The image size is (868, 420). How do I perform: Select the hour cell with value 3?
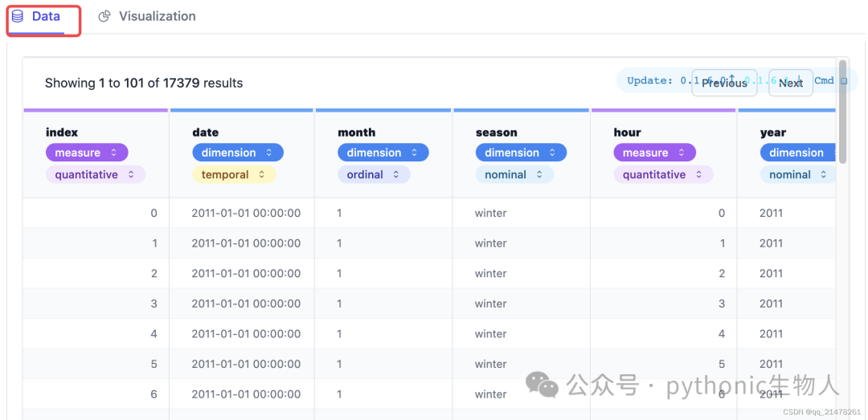click(664, 304)
